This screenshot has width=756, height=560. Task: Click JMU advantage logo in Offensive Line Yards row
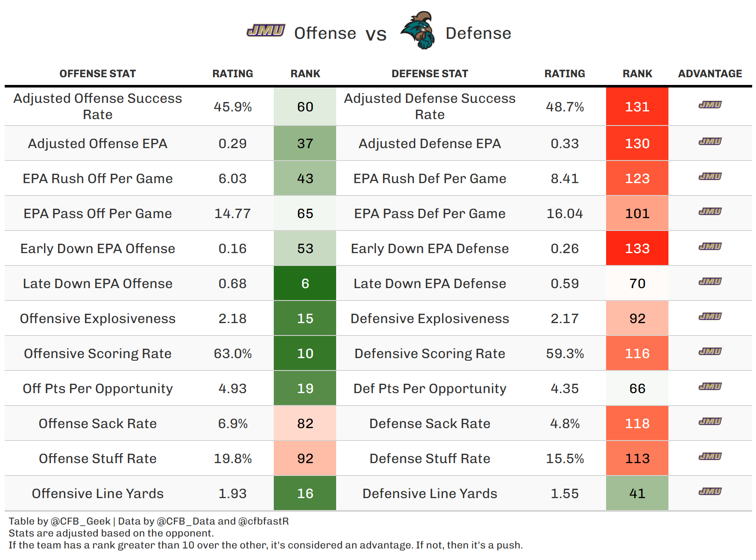[710, 491]
